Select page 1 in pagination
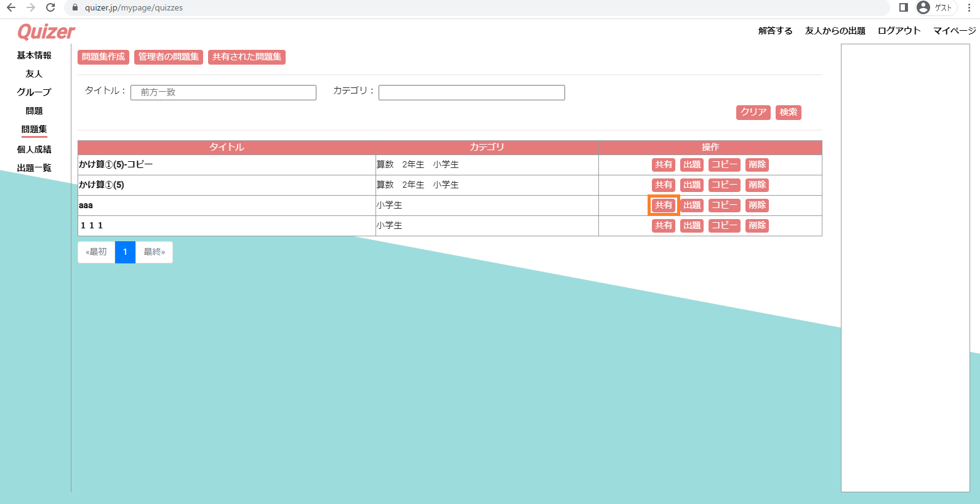980x504 pixels. [x=125, y=252]
